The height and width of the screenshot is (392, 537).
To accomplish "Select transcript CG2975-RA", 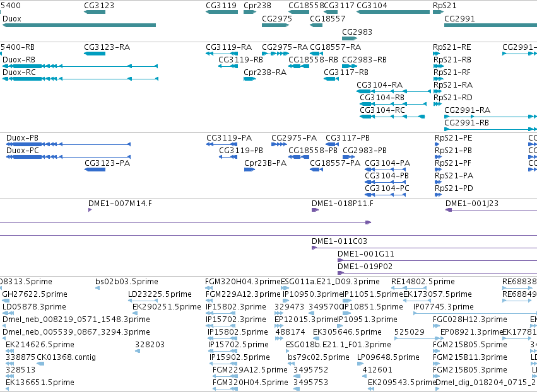I will [285, 47].
